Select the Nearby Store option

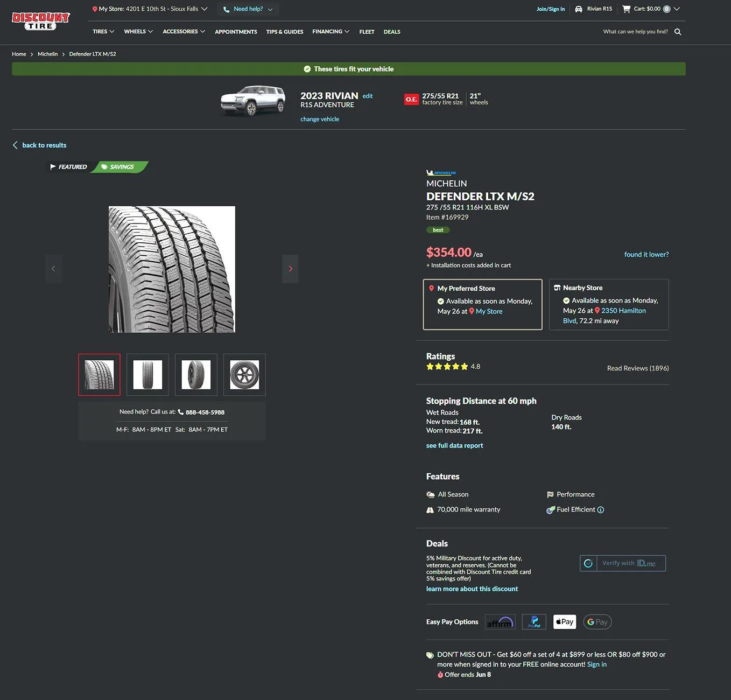609,304
